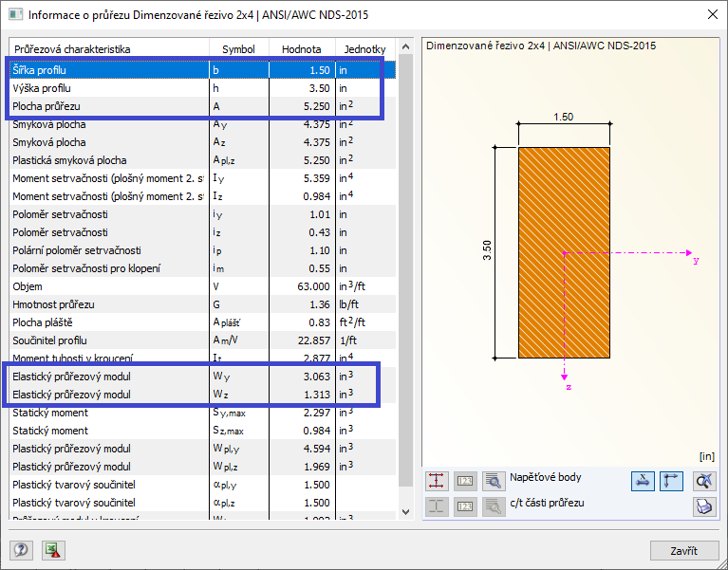The height and width of the screenshot is (570, 728).
Task: Click the orange cross-section preview
Action: coord(564,253)
